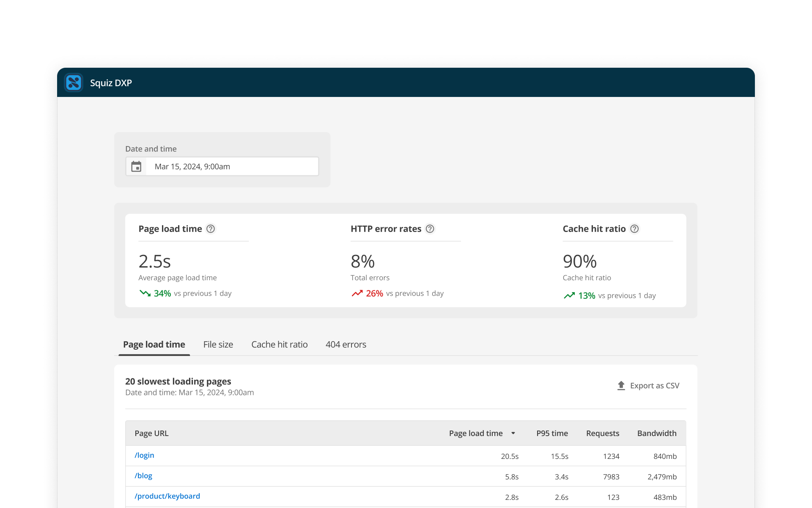Open the /product/keyboard page link

[x=167, y=496]
